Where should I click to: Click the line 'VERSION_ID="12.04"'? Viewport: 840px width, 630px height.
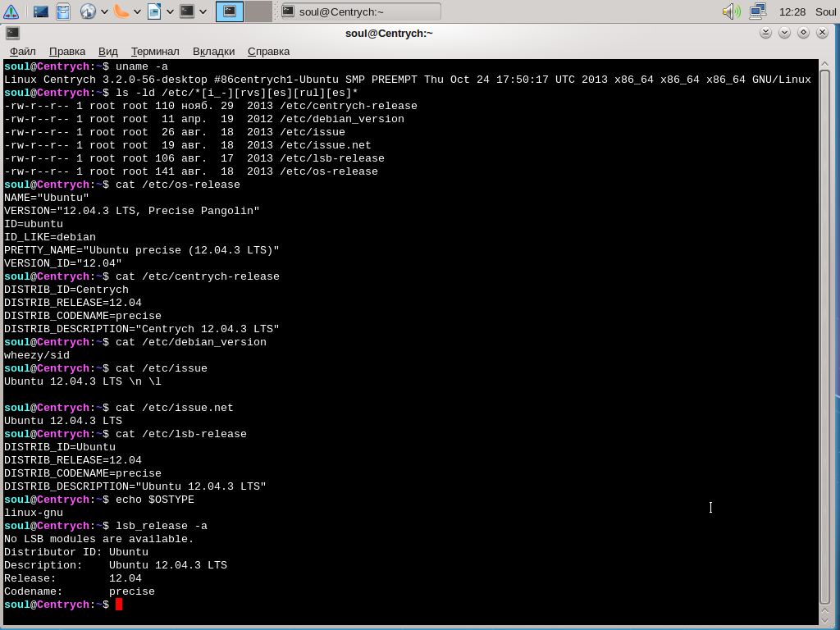pyautogui.click(x=63, y=263)
